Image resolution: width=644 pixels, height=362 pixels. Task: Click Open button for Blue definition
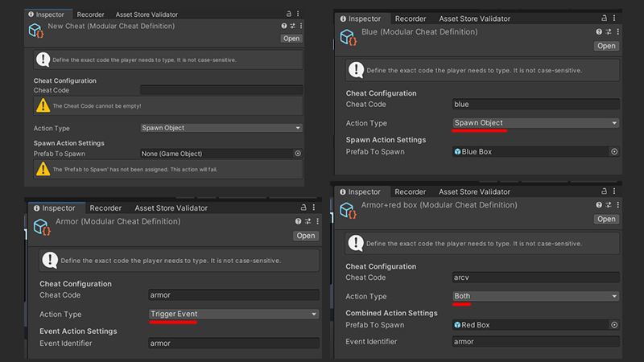(606, 46)
